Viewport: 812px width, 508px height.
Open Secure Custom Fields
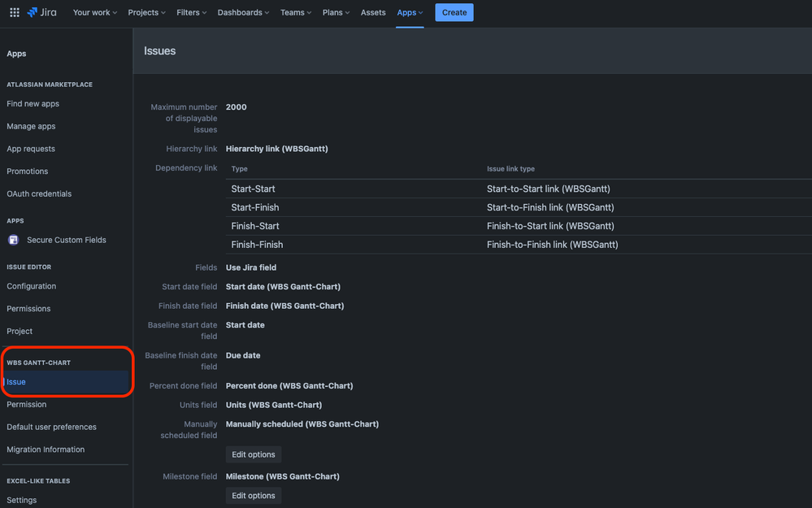pyautogui.click(x=67, y=240)
